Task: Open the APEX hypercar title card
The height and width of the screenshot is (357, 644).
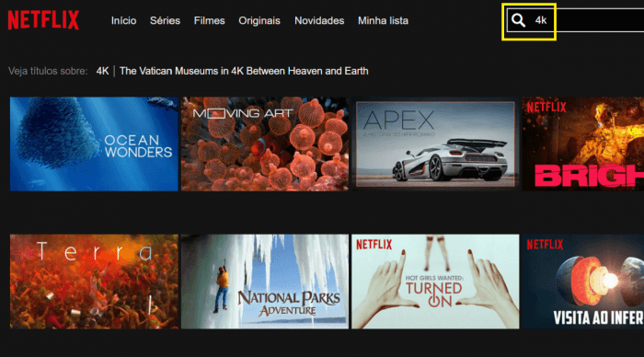Action: click(x=435, y=144)
